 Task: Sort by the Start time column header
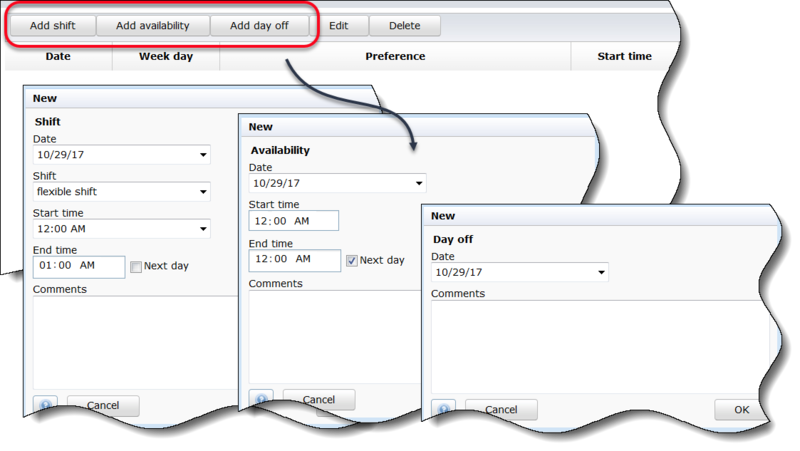(624, 56)
